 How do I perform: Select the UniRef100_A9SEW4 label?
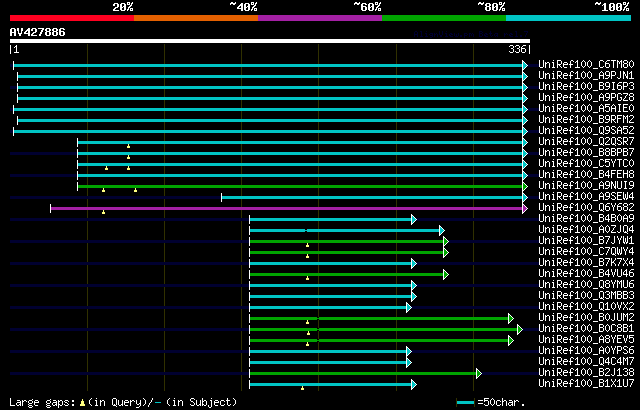point(586,197)
